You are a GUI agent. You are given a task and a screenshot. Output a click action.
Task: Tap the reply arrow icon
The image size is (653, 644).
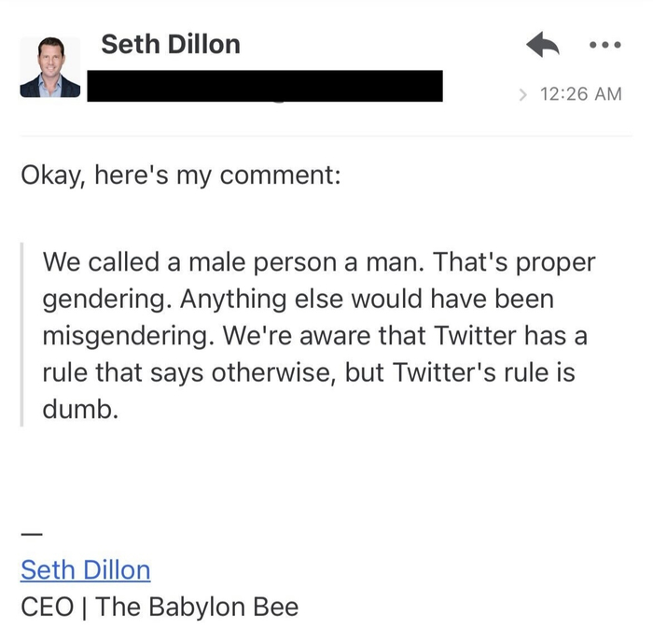point(542,45)
